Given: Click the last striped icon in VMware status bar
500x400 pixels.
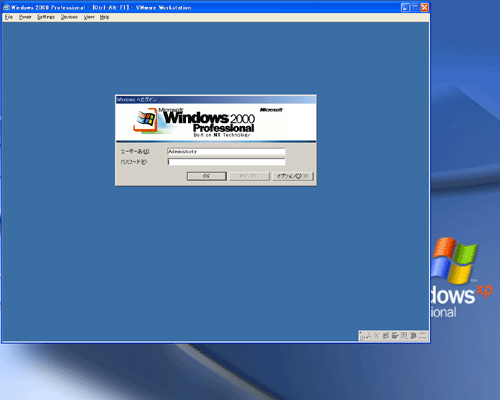Looking at the screenshot, I should 423,336.
